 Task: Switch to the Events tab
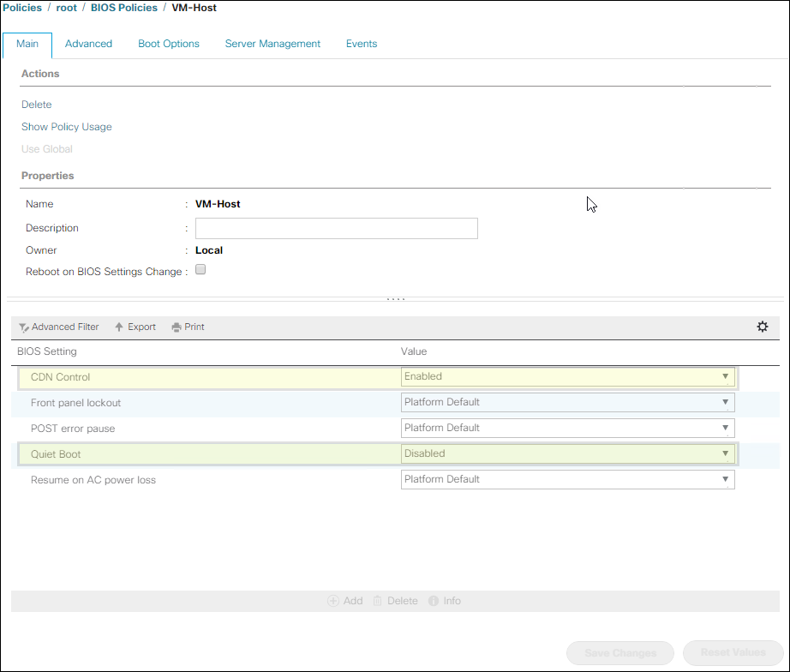pyautogui.click(x=362, y=44)
